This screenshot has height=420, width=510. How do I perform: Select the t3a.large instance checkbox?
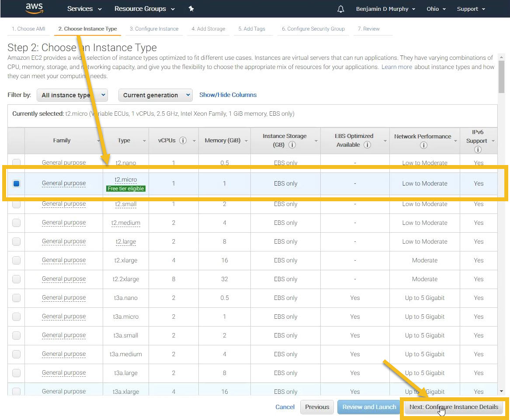pyautogui.click(x=16, y=373)
